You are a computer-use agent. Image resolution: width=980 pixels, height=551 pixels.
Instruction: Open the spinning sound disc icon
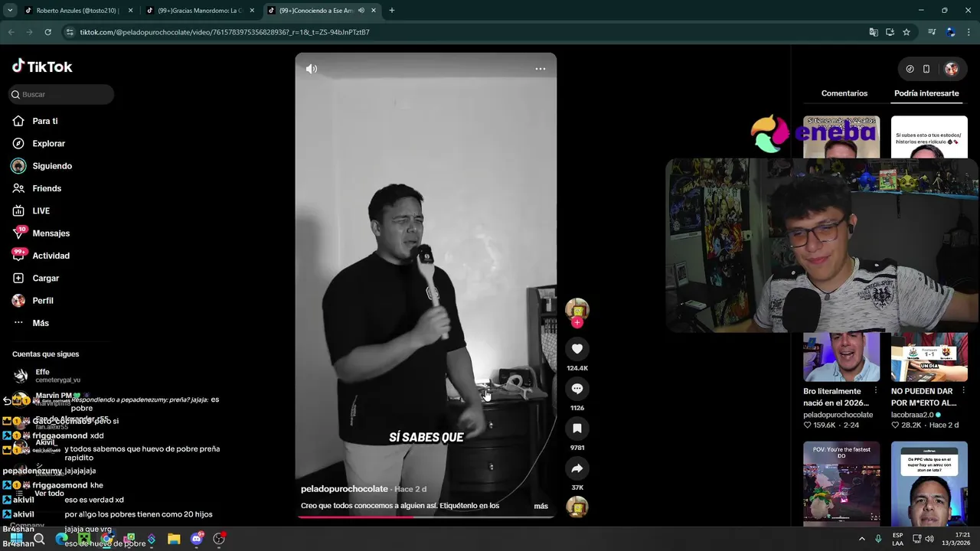pyautogui.click(x=577, y=507)
